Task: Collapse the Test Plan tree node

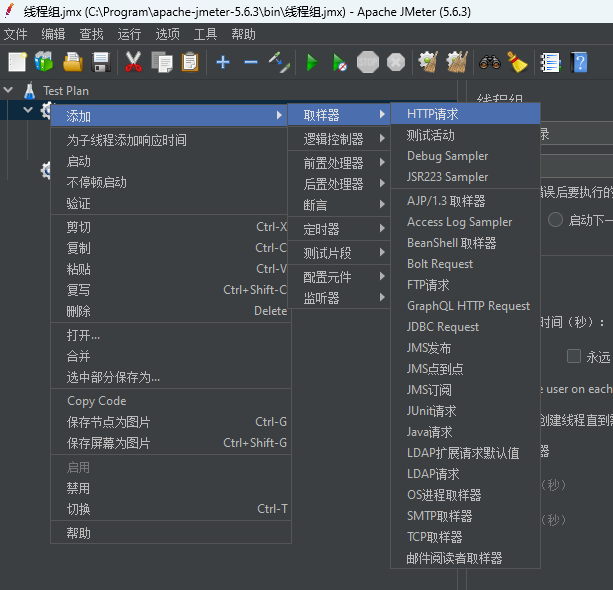Action: 8,90
